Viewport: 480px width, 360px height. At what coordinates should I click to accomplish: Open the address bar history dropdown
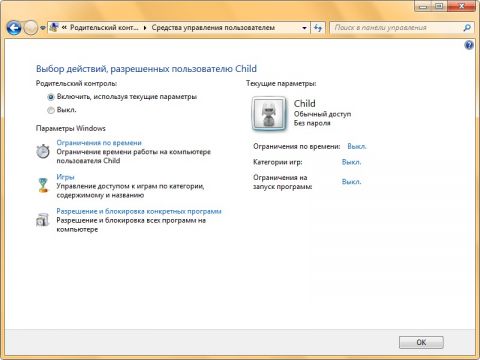[304, 28]
